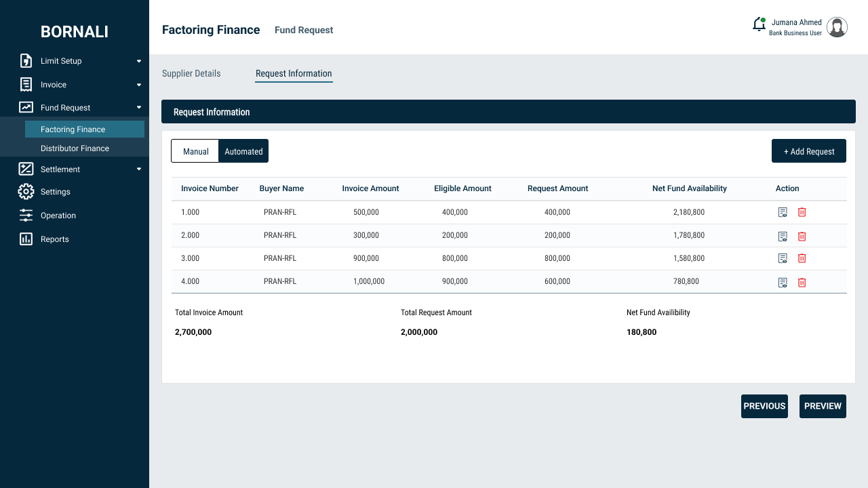Click the BORNALI logo
The height and width of the screenshot is (488, 868).
point(75,32)
